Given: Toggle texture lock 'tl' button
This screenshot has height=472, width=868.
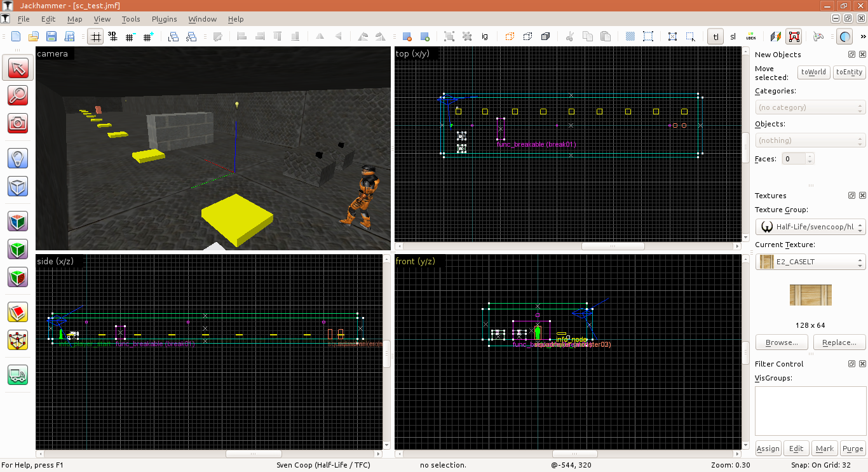Looking at the screenshot, I should [716, 37].
